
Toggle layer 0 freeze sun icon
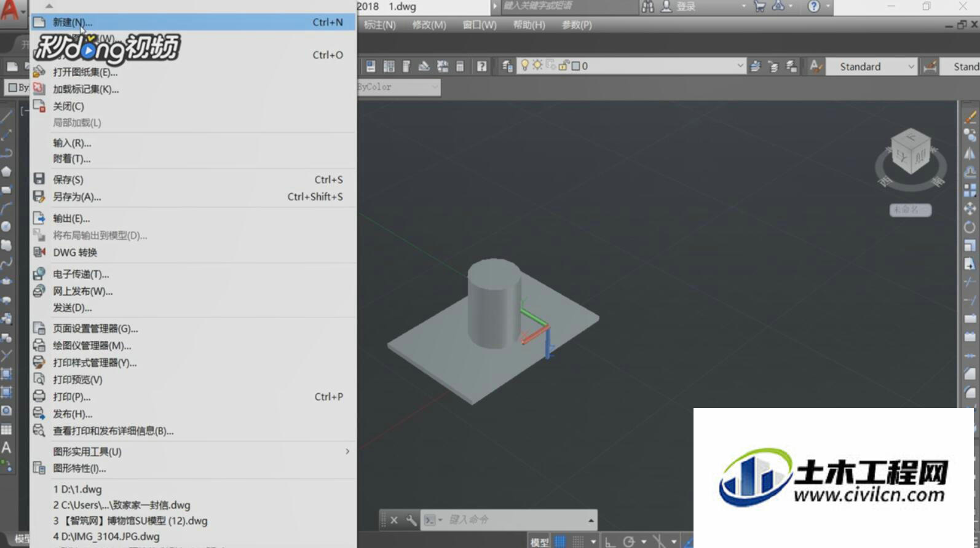(537, 65)
